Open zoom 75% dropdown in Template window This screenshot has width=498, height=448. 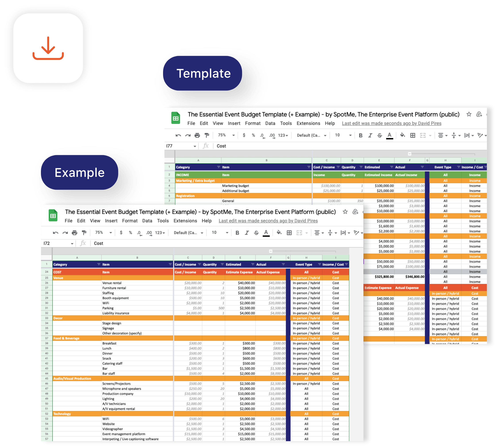click(226, 135)
